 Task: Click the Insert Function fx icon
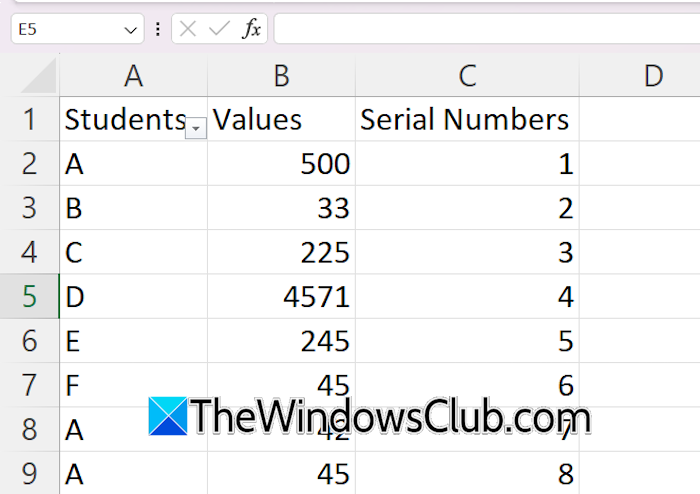[x=252, y=29]
